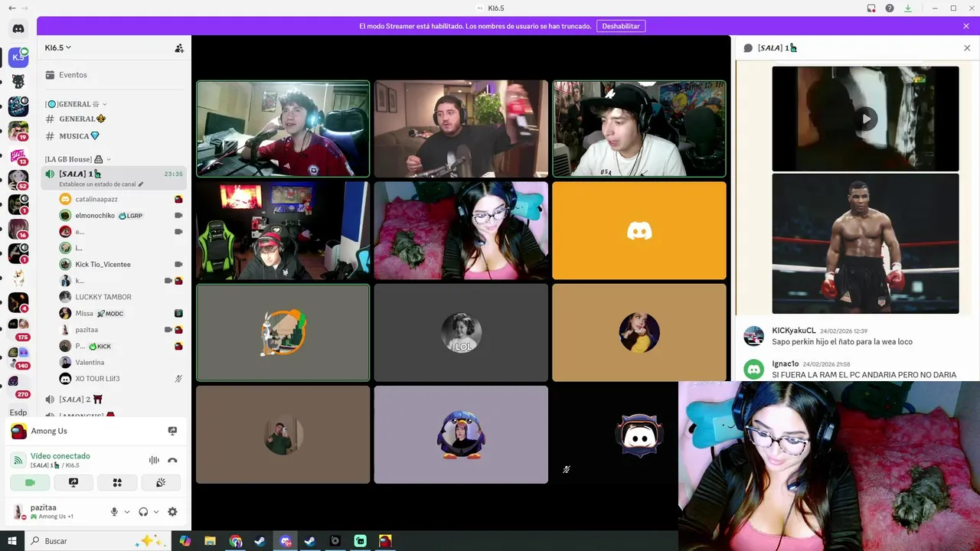The width and height of the screenshot is (980, 551).
Task: Open Ignac1o message author name
Action: point(786,364)
